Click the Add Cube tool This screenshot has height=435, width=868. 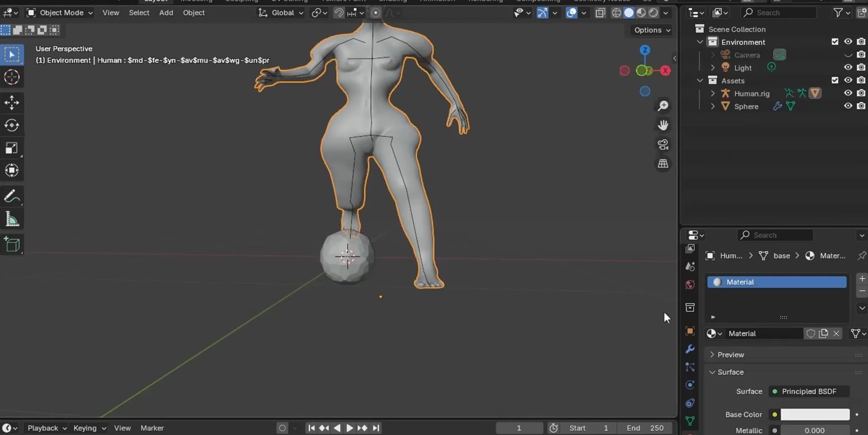pyautogui.click(x=12, y=244)
